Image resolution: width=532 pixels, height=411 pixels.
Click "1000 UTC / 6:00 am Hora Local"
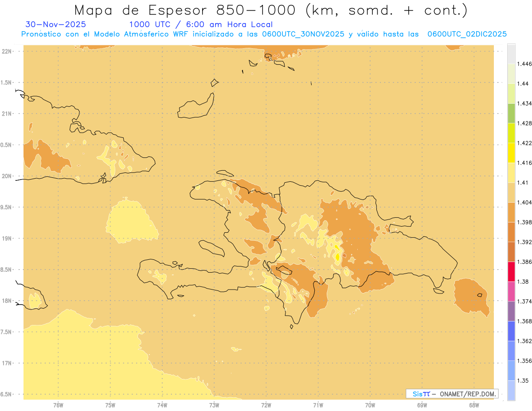point(201,24)
